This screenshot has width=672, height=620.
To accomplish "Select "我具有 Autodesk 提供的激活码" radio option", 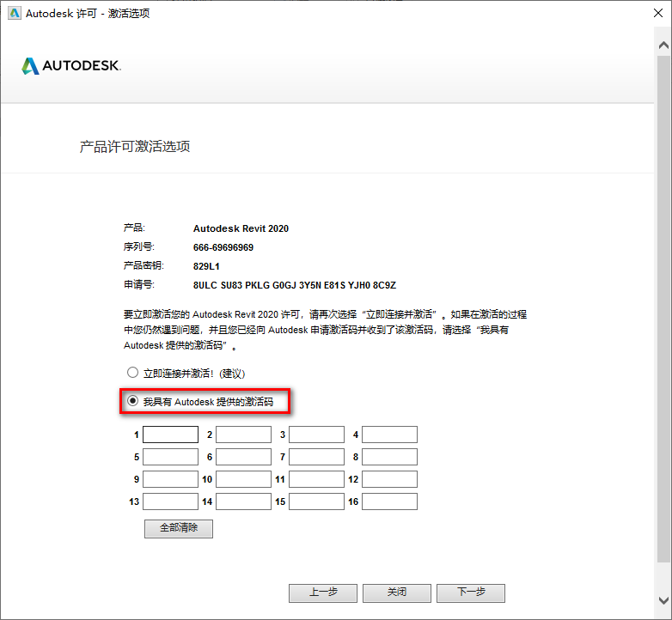I will coord(132,401).
